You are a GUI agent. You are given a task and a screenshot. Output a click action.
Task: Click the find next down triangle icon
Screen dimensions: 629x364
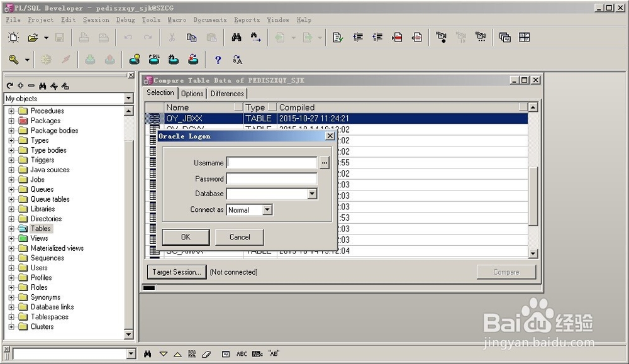click(164, 354)
